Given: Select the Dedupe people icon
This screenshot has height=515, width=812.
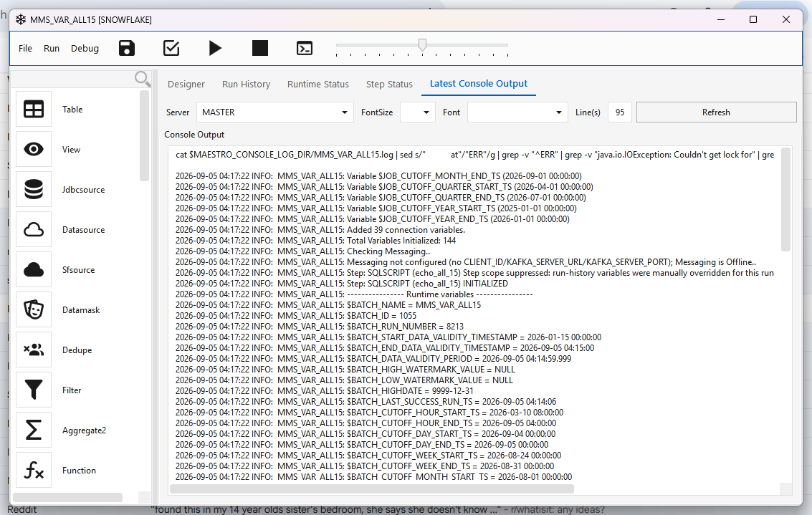Looking at the screenshot, I should pos(34,350).
